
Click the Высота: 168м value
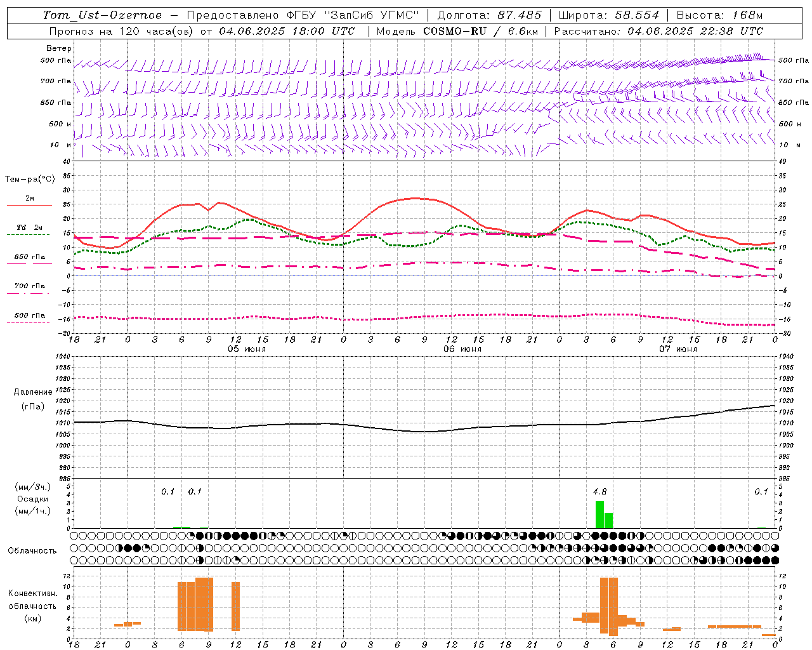coord(720,15)
